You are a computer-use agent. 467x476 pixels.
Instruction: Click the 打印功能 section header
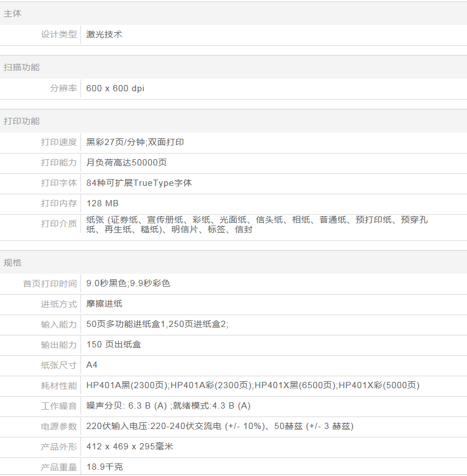(x=22, y=121)
